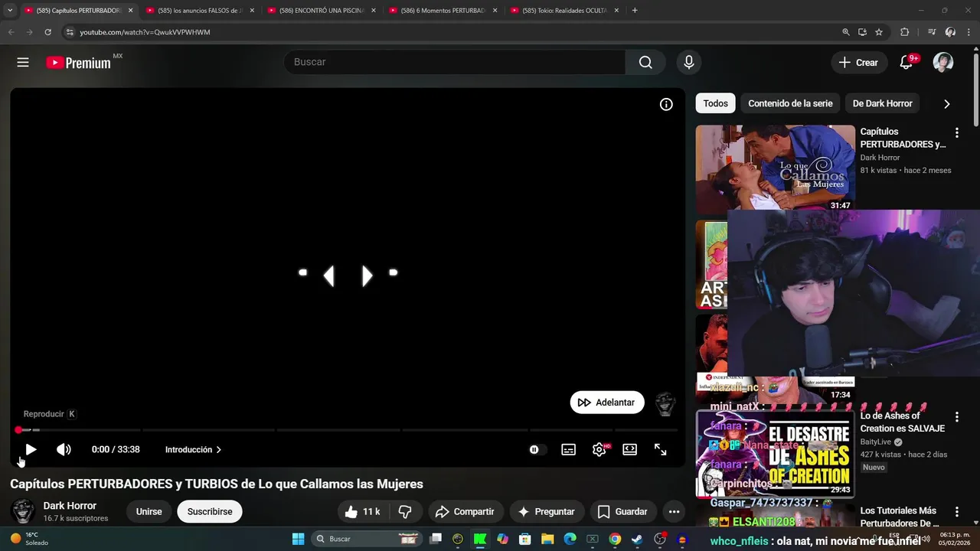Screen dimensions: 980x551
Task: Open the notifications bell
Action: pos(906,63)
